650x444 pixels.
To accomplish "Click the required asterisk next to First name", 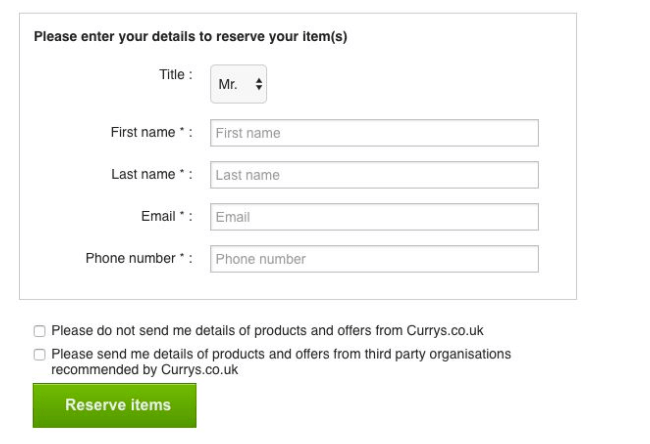I will pos(182,130).
